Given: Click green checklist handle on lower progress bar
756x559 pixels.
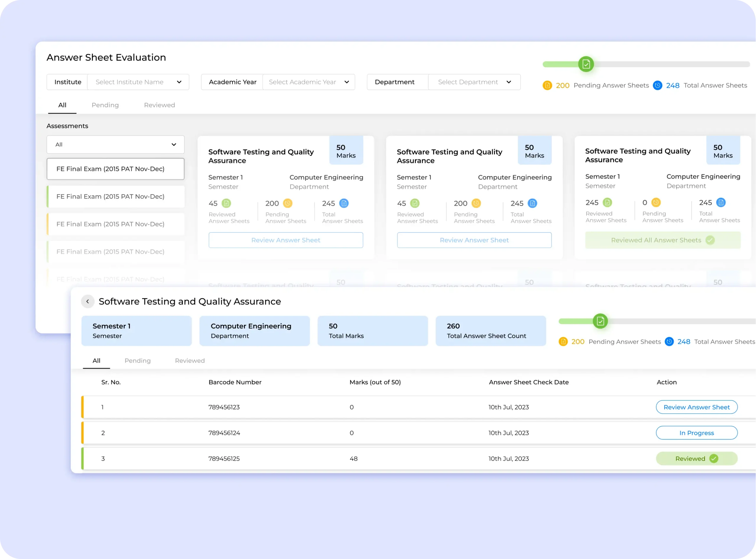Looking at the screenshot, I should (600, 321).
